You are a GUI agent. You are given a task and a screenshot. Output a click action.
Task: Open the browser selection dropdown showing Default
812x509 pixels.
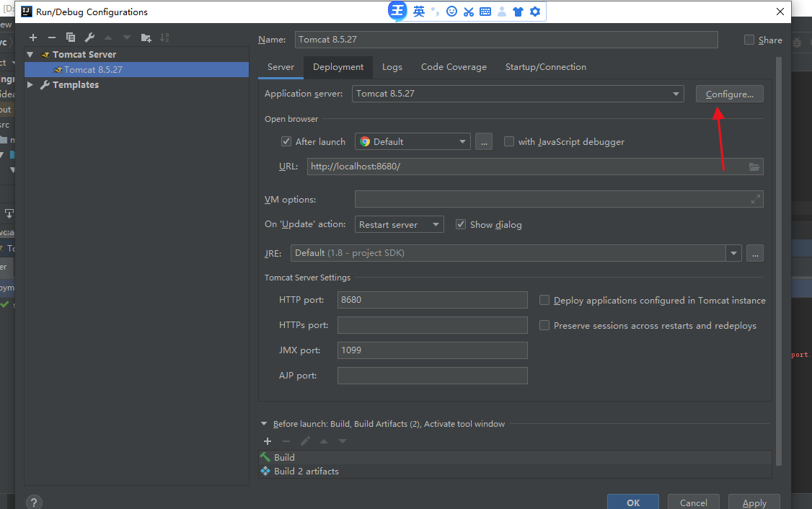coord(412,141)
